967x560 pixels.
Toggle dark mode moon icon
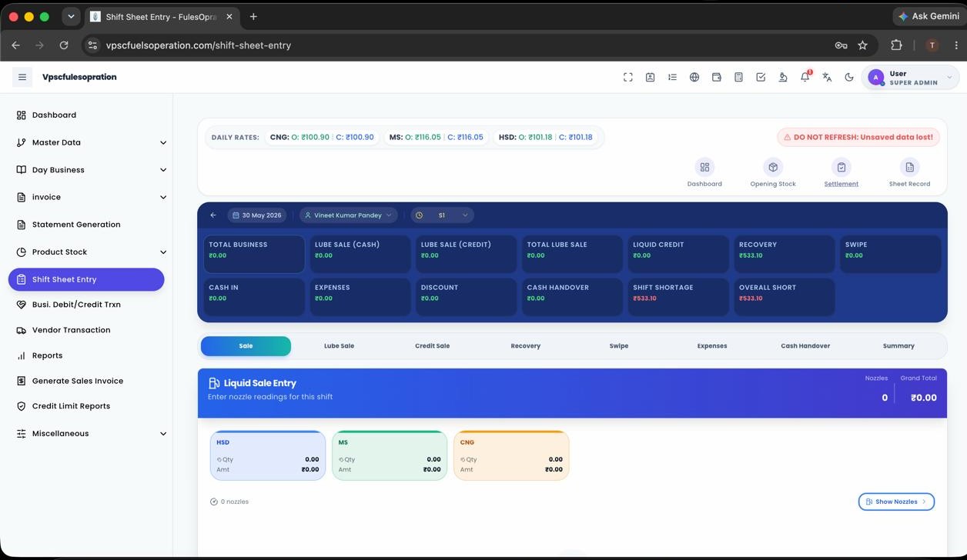click(849, 77)
